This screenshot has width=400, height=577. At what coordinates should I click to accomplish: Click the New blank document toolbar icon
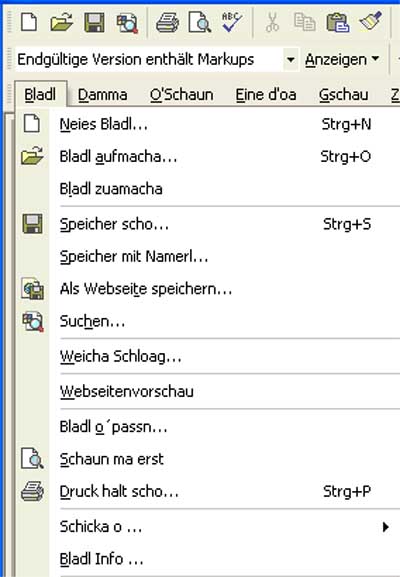click(29, 22)
